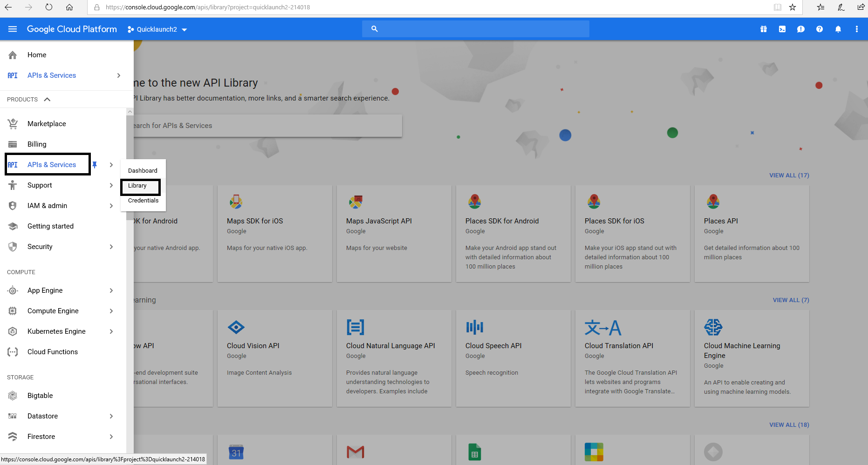This screenshot has height=465, width=868.
Task: Expand the Kubernetes Engine submenu arrow
Action: pos(111,331)
